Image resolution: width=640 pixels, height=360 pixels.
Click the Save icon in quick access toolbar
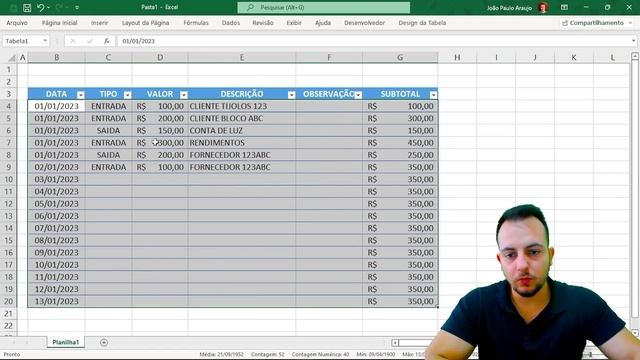[27, 8]
